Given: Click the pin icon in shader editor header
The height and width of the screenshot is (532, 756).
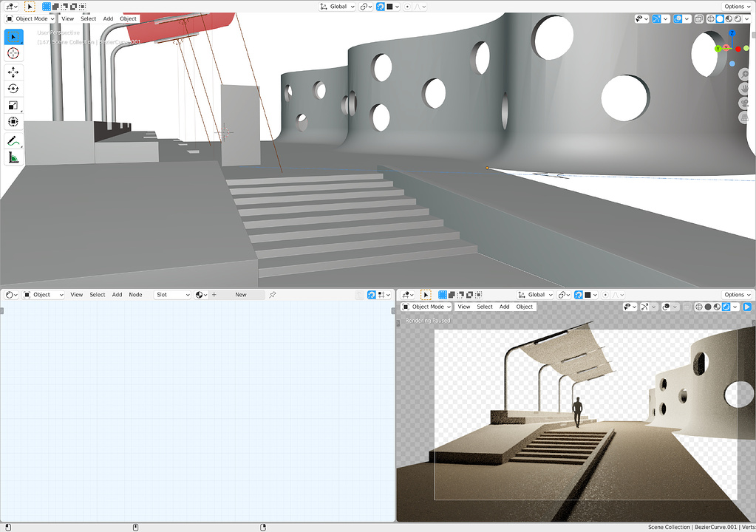Looking at the screenshot, I should coord(273,295).
